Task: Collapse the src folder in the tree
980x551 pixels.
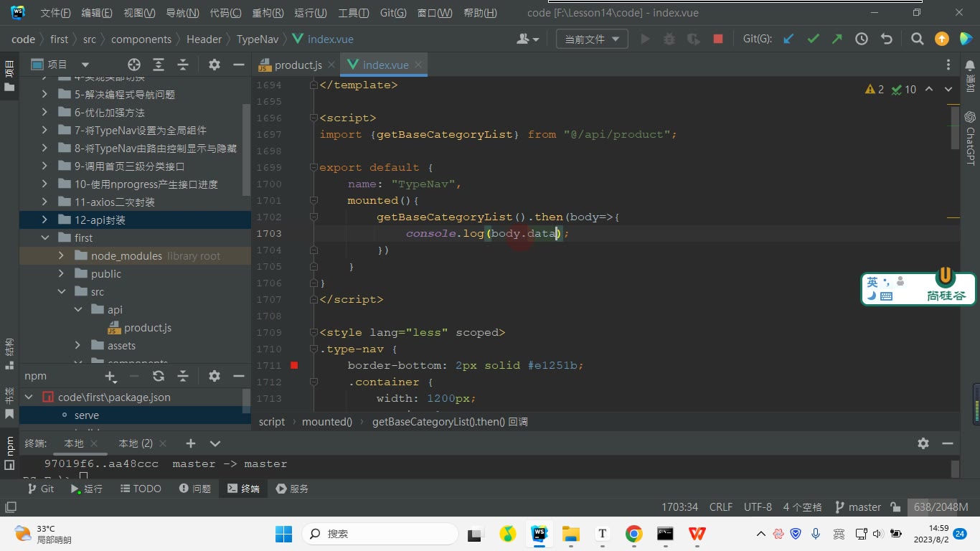Action: [61, 292]
